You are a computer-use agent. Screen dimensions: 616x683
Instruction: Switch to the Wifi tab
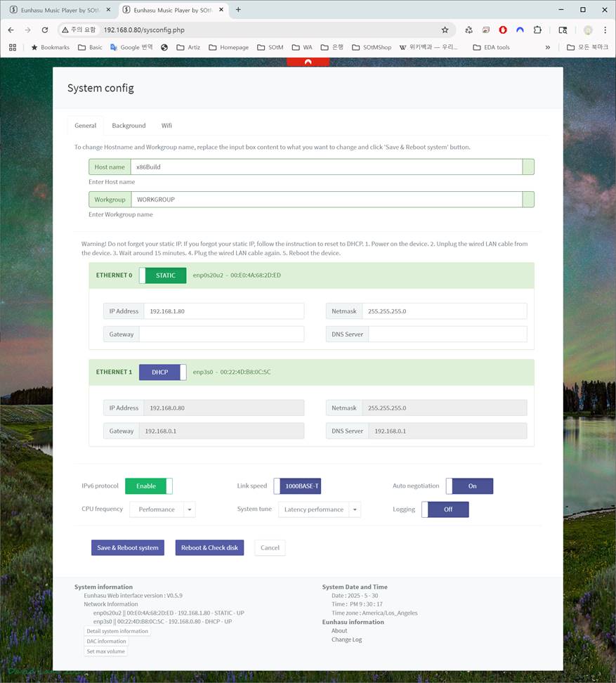tap(166, 126)
